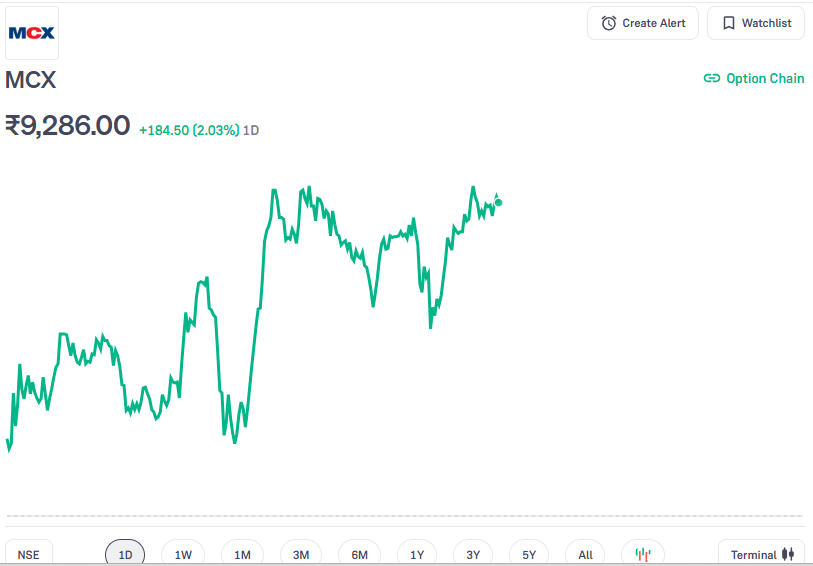This screenshot has height=566, width=813.
Task: Switch chart to 1M range
Action: coord(242,554)
